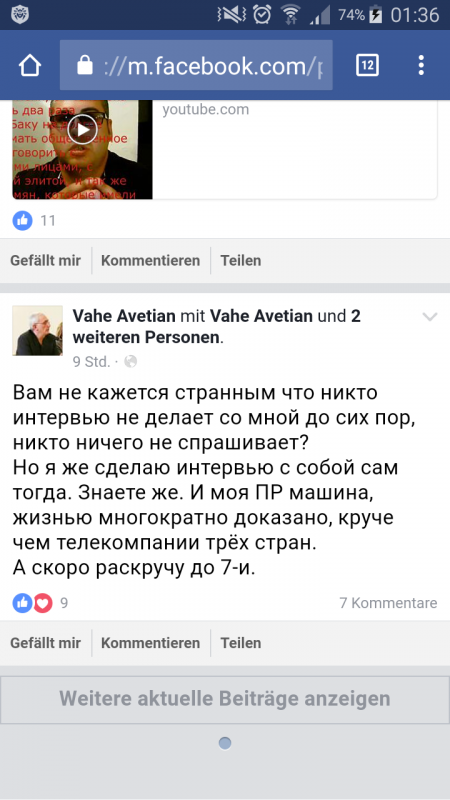The image size is (450, 800).
Task: Tap Kommentieren under Vahe Avetian's post
Action: pyautogui.click(x=151, y=643)
